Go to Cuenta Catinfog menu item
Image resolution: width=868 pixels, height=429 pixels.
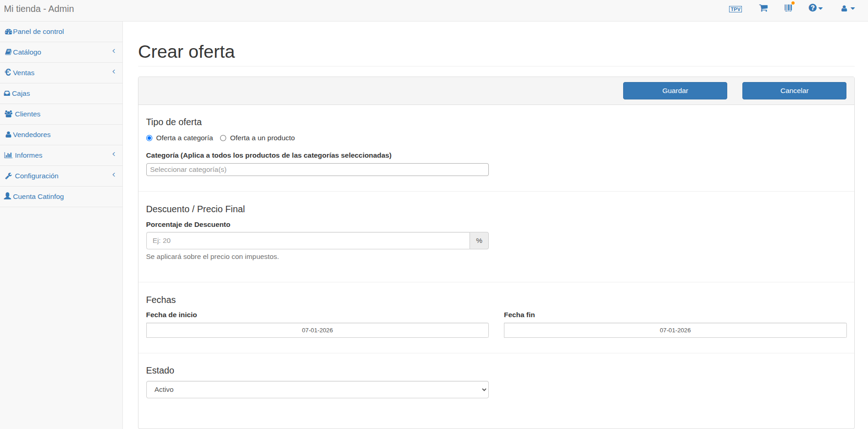tap(38, 197)
